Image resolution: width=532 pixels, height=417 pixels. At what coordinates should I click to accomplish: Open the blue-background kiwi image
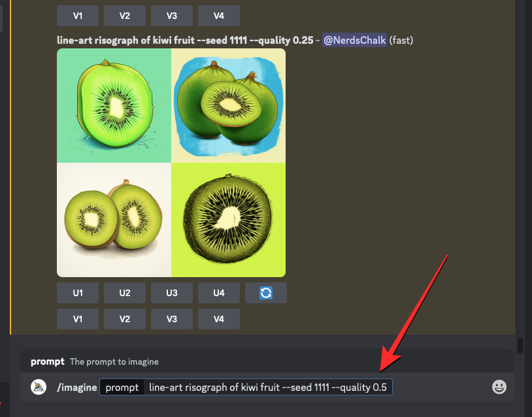228,105
